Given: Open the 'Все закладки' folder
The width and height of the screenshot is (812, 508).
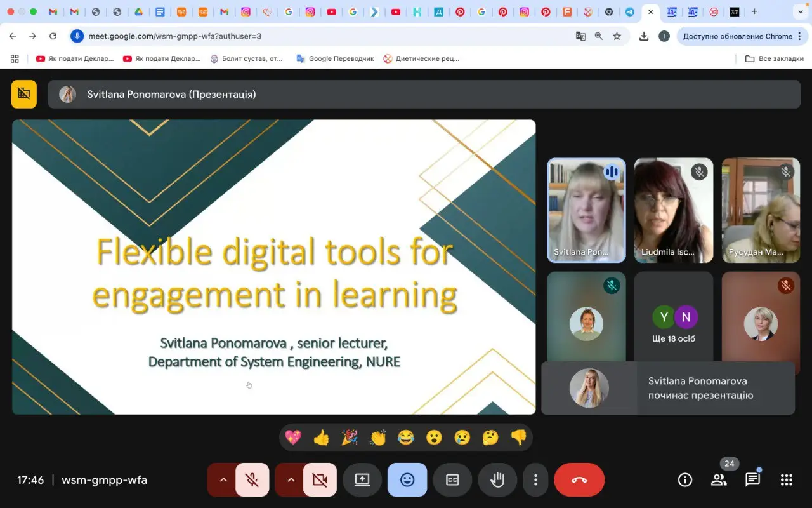Looking at the screenshot, I should tap(775, 58).
